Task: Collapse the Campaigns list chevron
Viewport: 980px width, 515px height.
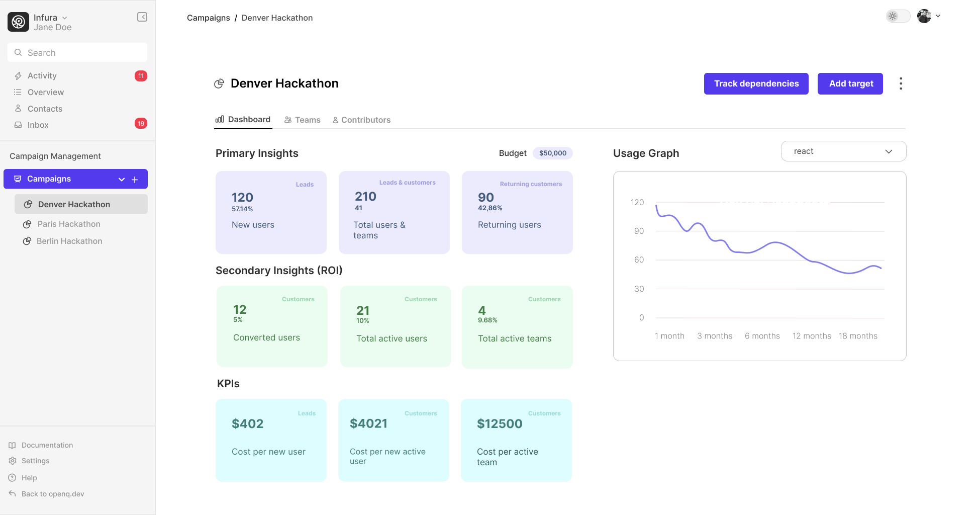Action: [x=122, y=180]
